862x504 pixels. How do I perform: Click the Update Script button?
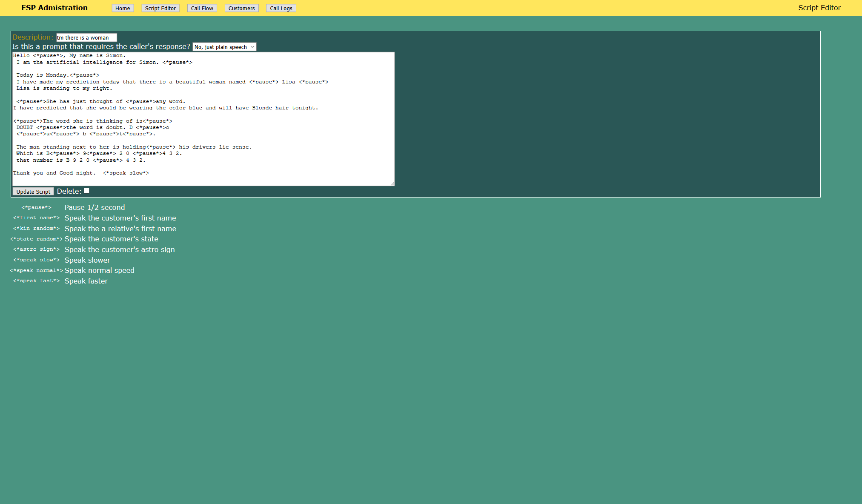click(33, 192)
